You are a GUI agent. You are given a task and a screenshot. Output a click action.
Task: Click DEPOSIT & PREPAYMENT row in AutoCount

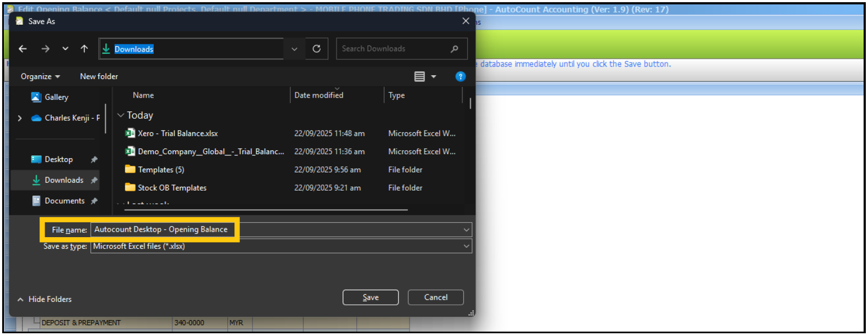[81, 323]
